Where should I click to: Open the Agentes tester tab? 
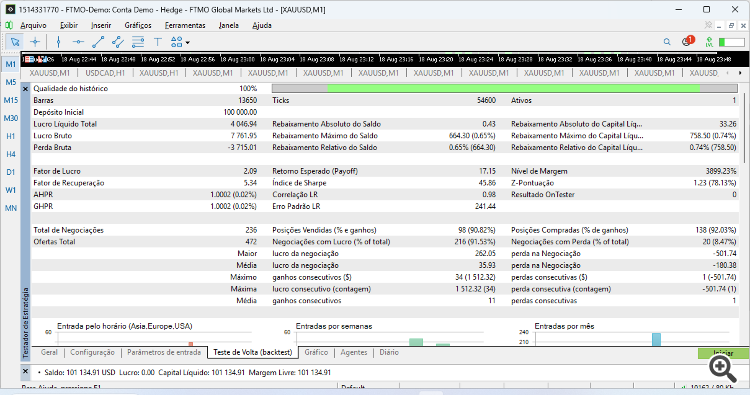pos(353,352)
